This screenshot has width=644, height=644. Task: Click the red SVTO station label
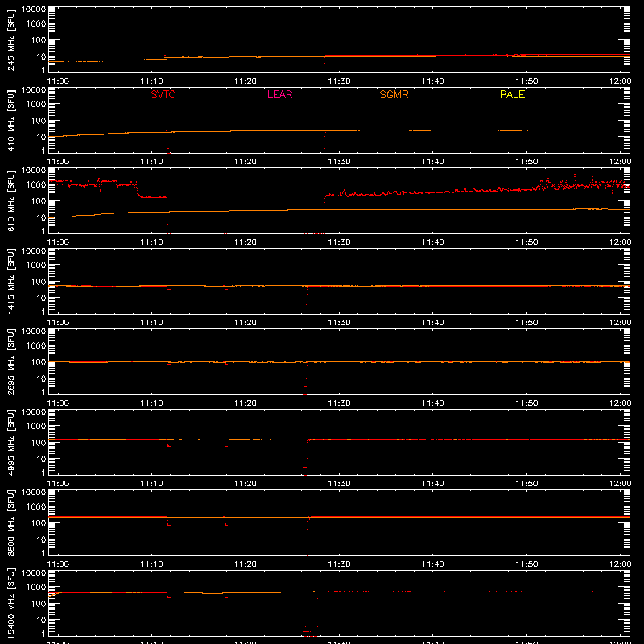tap(163, 94)
